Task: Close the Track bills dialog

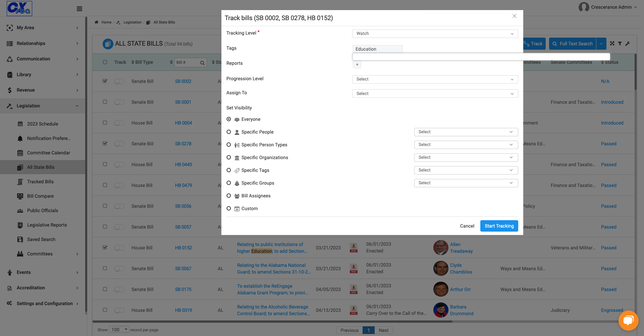Action: click(x=514, y=16)
